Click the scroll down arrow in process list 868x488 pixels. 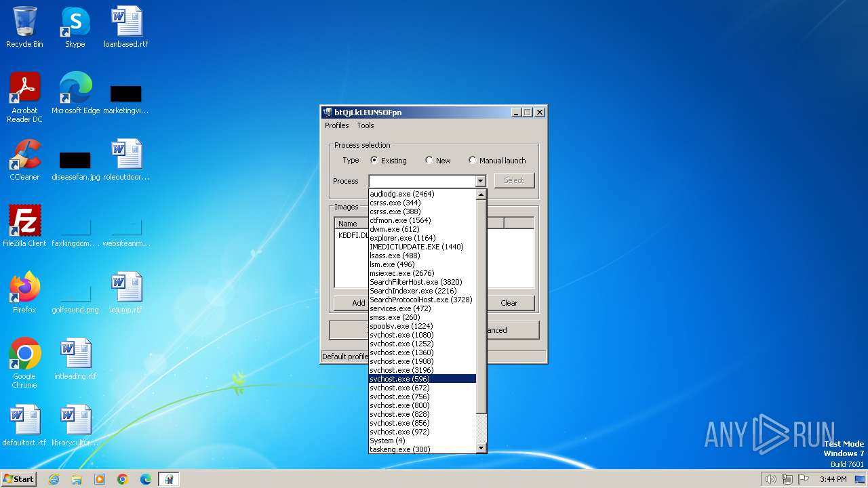(x=481, y=448)
